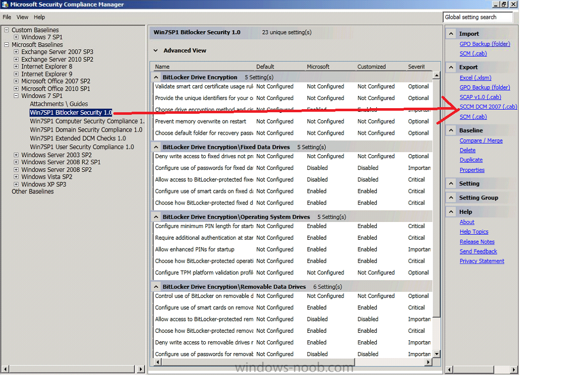Expand Windows Server 2008 R2 SP1 node
588x375 pixels.
pos(16,162)
